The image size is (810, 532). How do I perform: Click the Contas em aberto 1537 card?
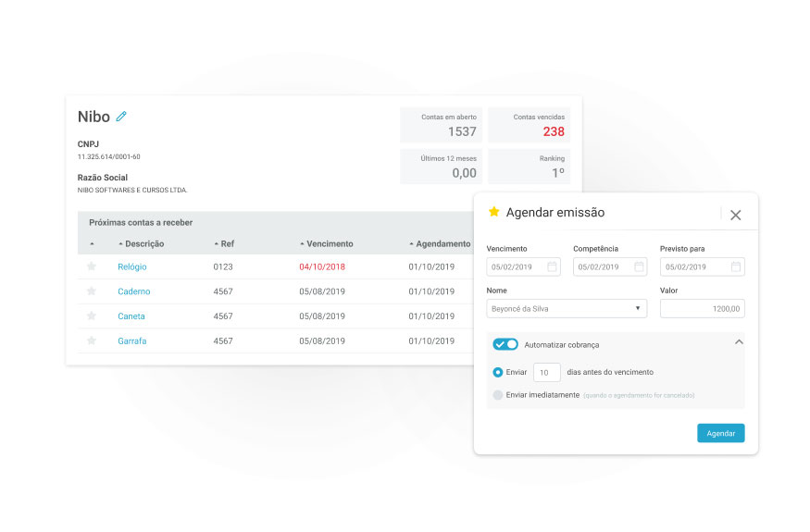442,125
